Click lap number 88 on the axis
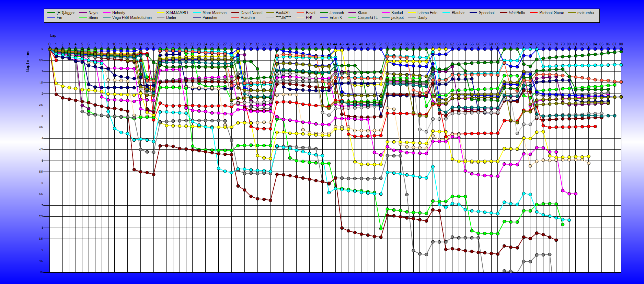644x284 pixels. click(x=621, y=44)
